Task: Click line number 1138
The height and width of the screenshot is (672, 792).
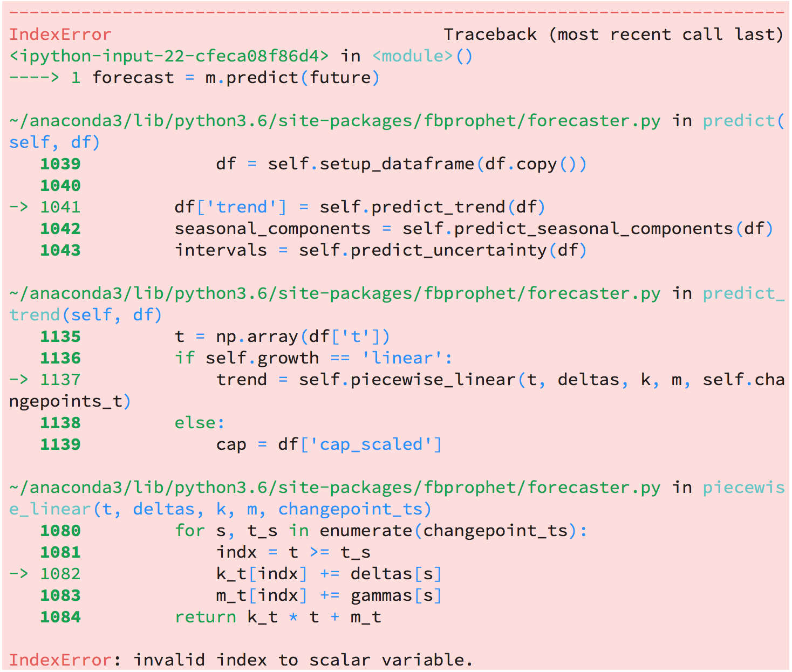Action: pyautogui.click(x=60, y=423)
